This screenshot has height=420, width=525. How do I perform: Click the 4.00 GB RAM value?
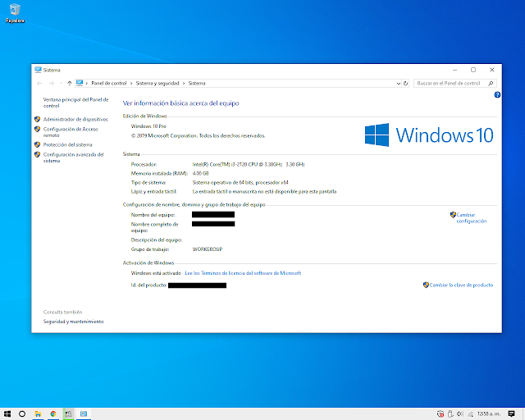coord(200,173)
